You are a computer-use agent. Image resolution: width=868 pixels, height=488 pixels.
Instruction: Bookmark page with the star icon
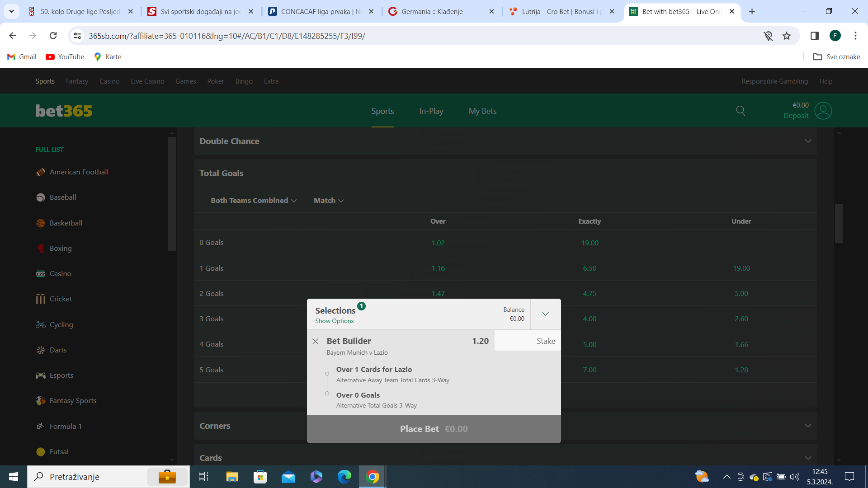tap(787, 36)
